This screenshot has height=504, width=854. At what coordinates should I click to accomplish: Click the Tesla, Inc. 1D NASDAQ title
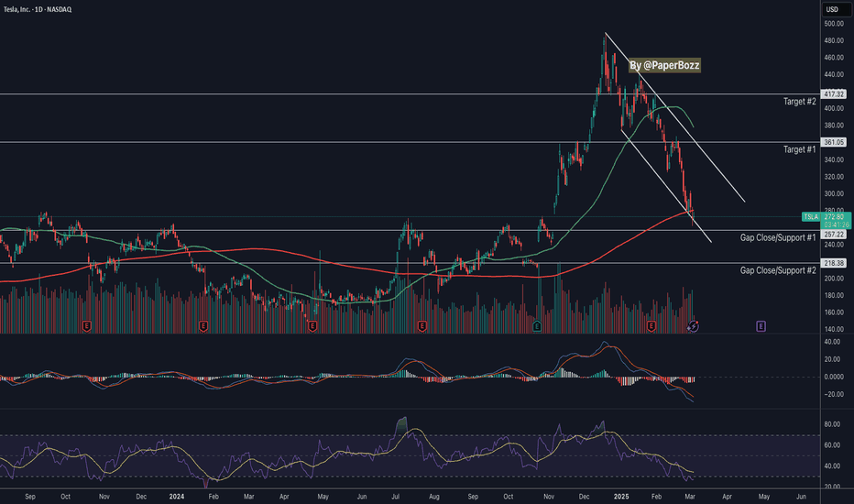tap(38, 9)
